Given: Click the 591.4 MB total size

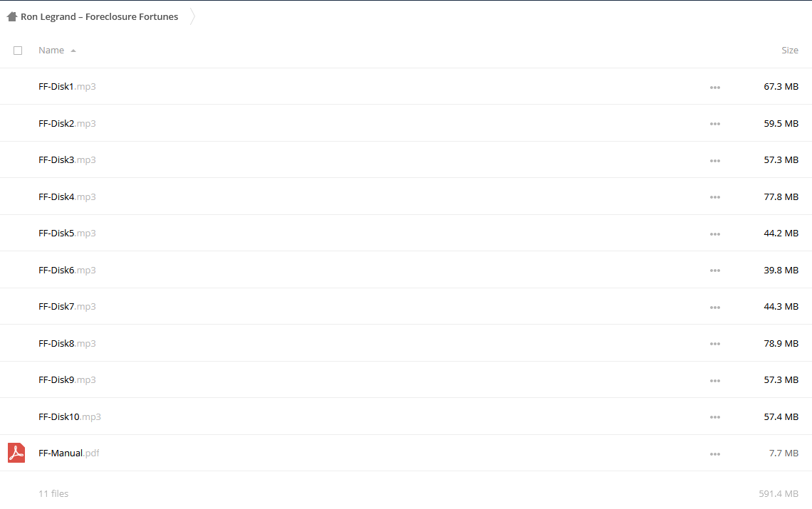Looking at the screenshot, I should (779, 493).
